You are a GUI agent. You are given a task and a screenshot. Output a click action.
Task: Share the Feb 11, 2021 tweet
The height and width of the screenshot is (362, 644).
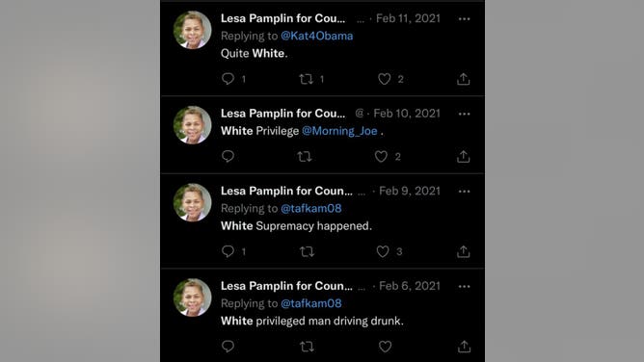pyautogui.click(x=464, y=79)
